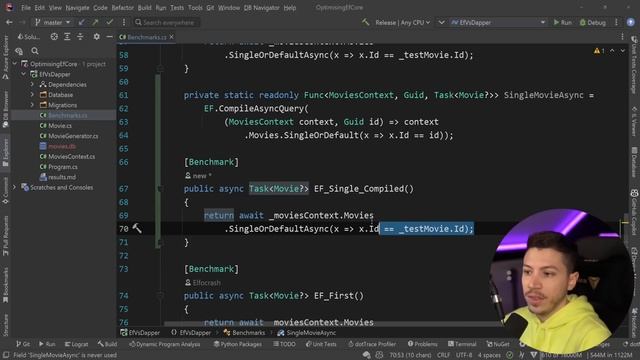Open the DB Navigator menu
640x360 pixels.
pos(262,8)
